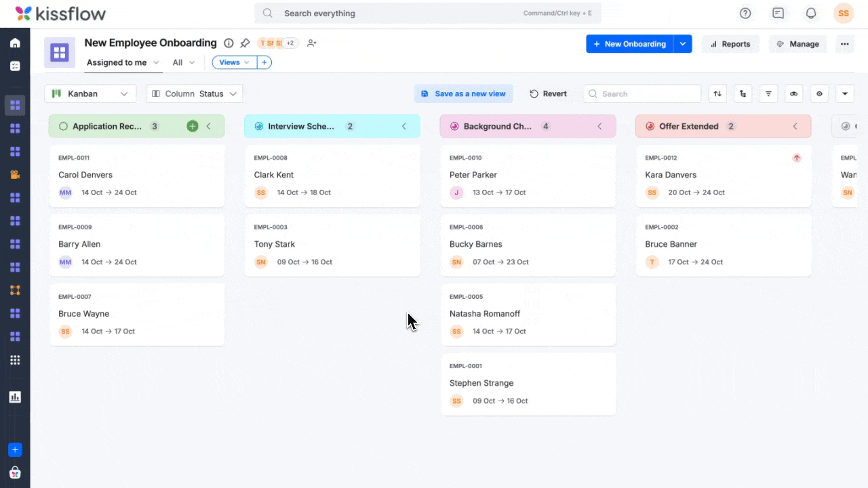Open the Peter Parker card
The image size is (868, 488).
528,176
